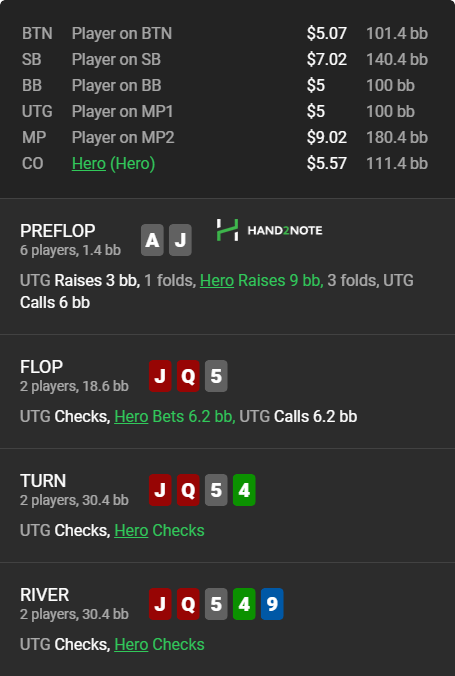Viewport: 455px width, 676px height.
Task: Click the TURN section heading
Action: 43,481
